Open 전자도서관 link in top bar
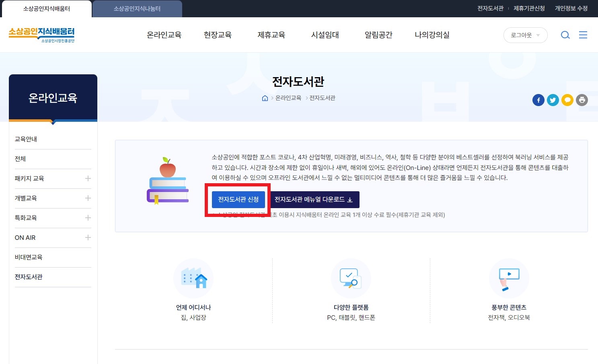Image resolution: width=598 pixels, height=364 pixels. point(490,8)
